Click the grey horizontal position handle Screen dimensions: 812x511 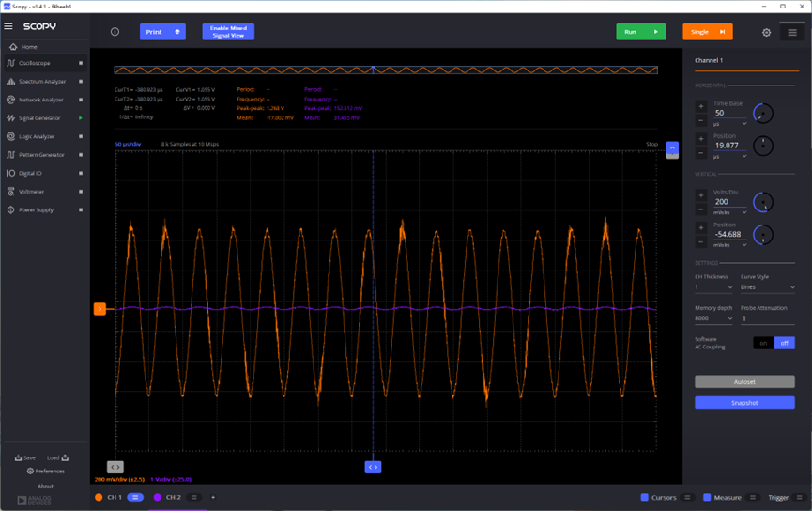[x=115, y=467]
